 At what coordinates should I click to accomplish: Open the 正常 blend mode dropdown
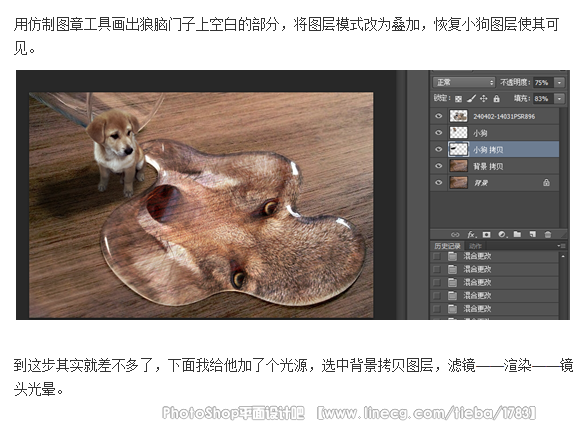(464, 82)
